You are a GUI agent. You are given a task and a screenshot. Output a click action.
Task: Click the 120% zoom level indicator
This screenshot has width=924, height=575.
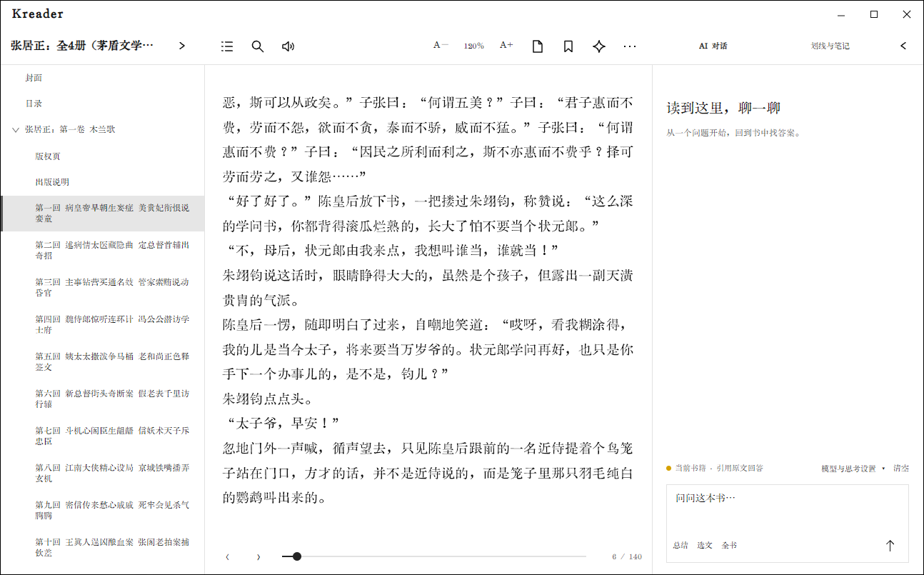[473, 46]
